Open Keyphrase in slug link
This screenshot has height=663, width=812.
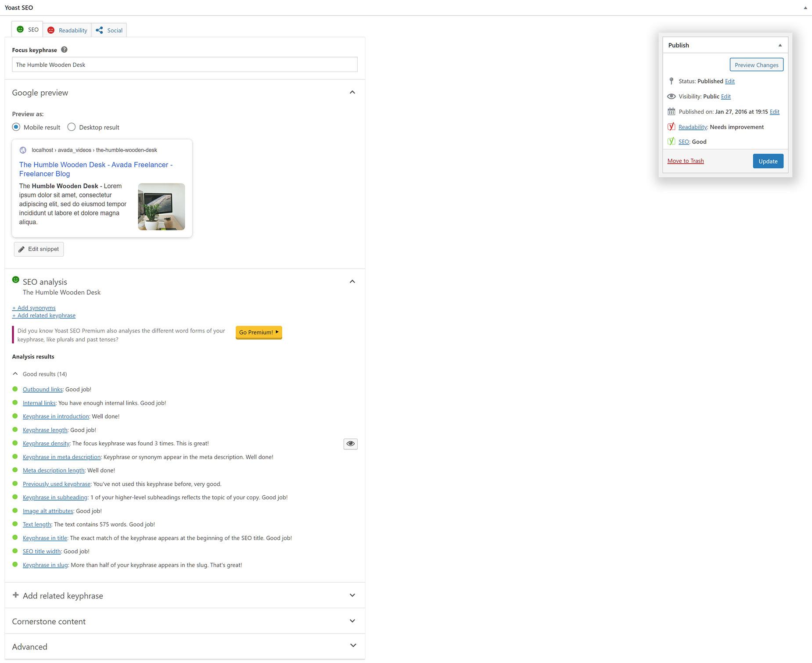(45, 565)
